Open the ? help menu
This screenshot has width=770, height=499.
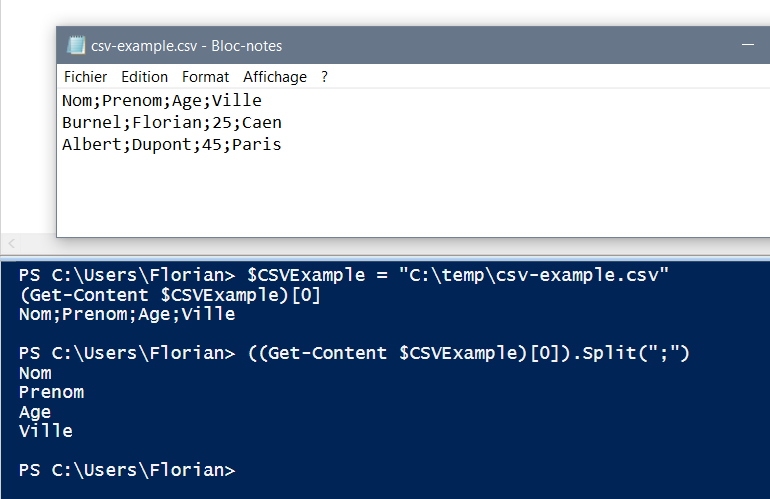tap(324, 77)
